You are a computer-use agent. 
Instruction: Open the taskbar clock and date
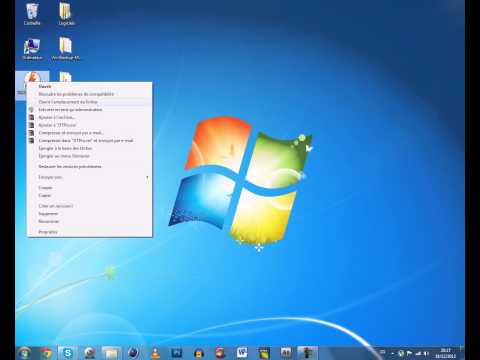click(445, 353)
